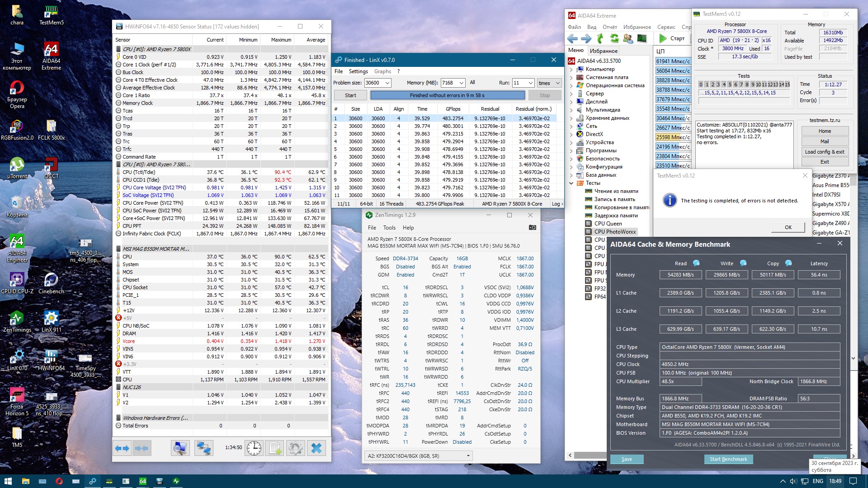The image size is (868, 488).
Task: Collapse Тесты node in AIDA64 tree
Action: 571,183
